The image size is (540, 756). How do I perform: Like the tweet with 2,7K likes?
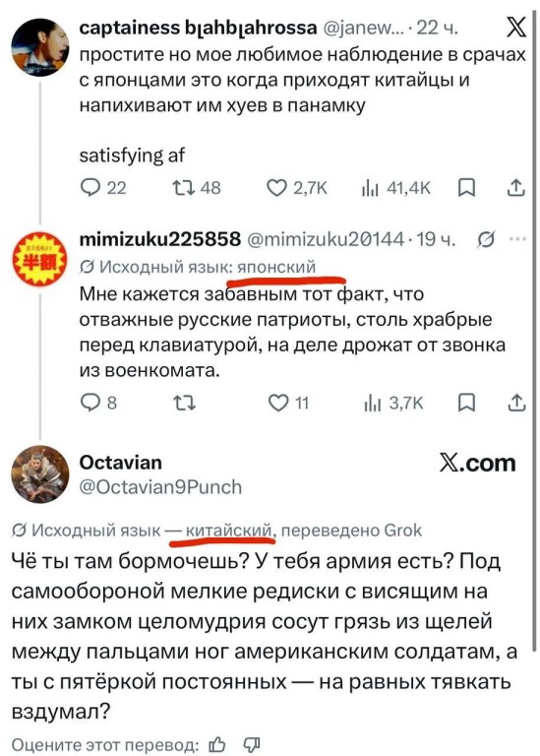298,187
